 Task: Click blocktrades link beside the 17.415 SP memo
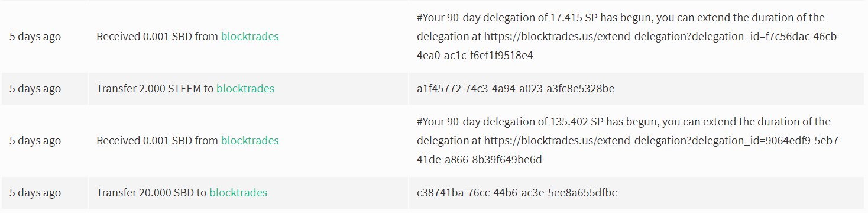click(250, 37)
